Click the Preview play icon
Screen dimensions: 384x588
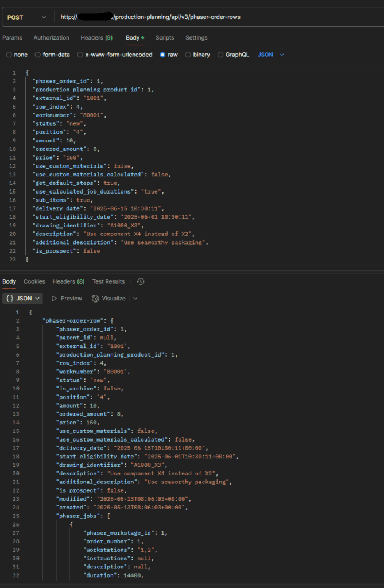pos(55,299)
